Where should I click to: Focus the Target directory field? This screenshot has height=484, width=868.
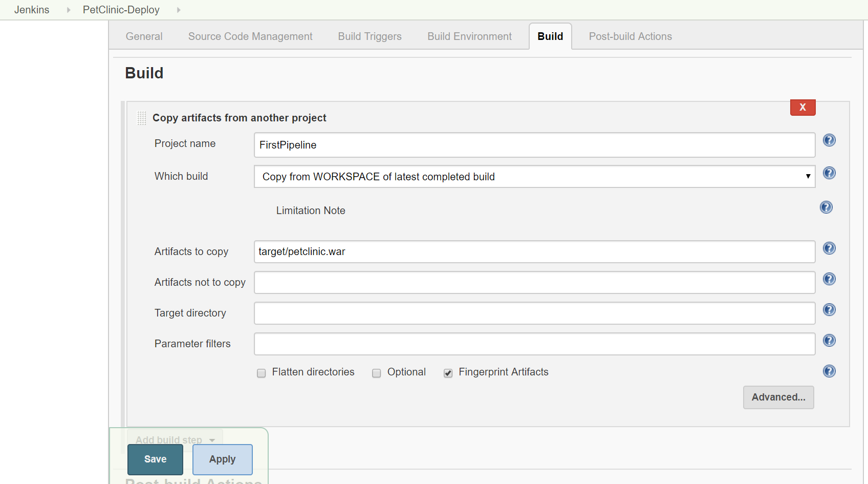(534, 313)
